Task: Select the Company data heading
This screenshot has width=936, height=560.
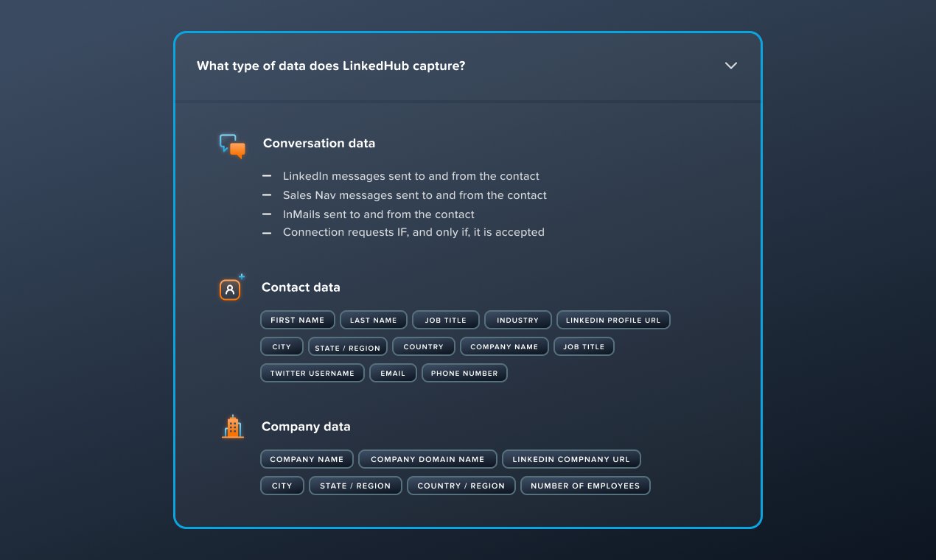Action: [x=306, y=427]
